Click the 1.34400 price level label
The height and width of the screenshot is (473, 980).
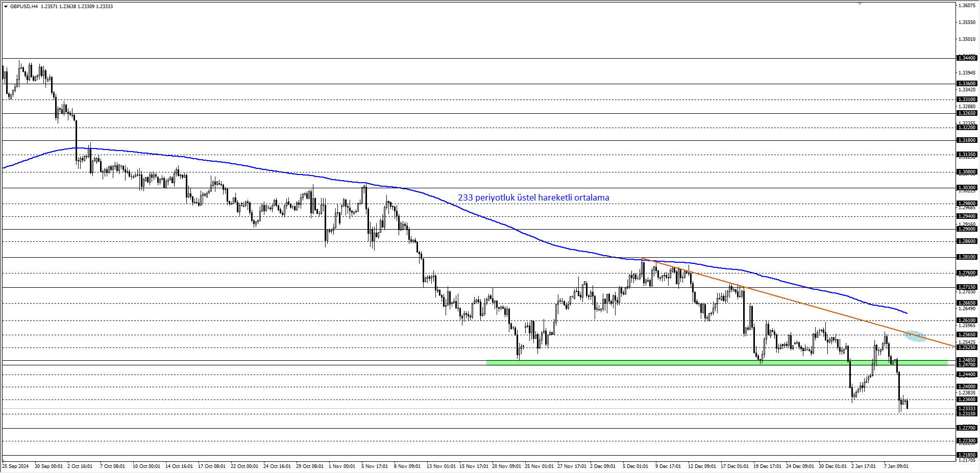click(967, 58)
